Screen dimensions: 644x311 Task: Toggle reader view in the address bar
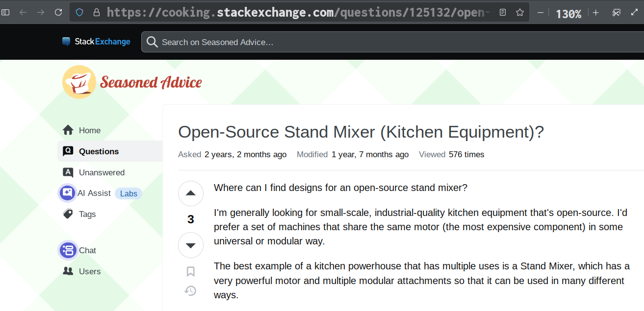click(503, 12)
